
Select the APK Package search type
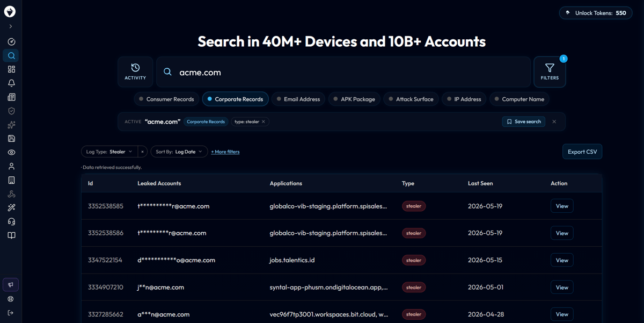click(354, 99)
